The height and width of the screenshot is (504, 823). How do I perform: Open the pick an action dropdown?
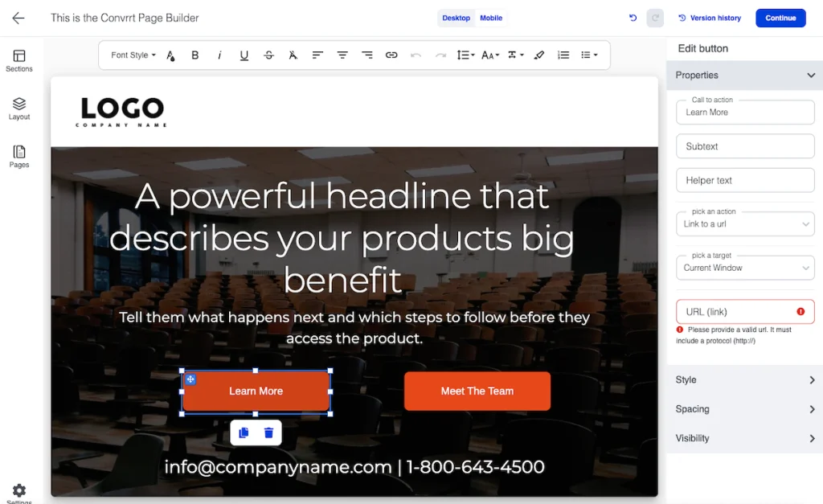pyautogui.click(x=745, y=223)
